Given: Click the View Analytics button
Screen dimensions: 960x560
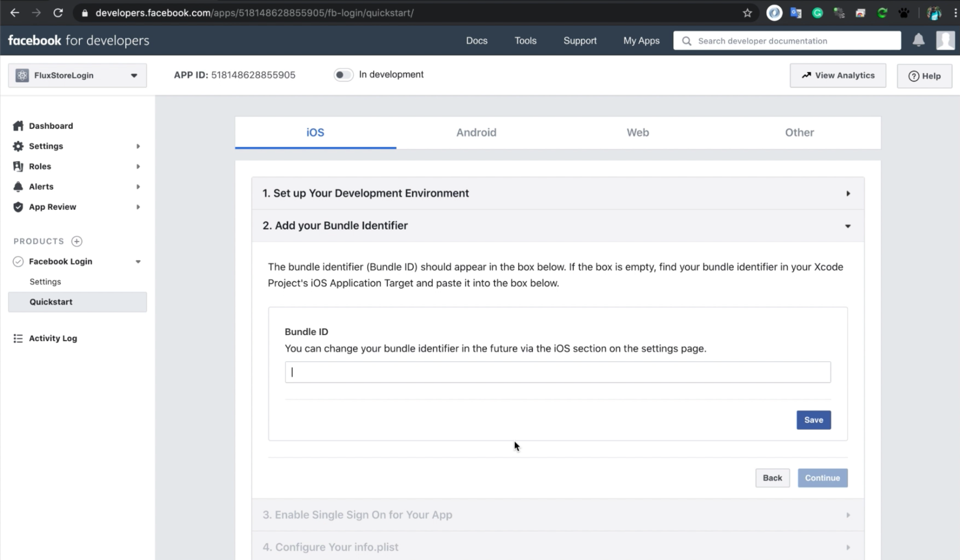Looking at the screenshot, I should pyautogui.click(x=837, y=75).
